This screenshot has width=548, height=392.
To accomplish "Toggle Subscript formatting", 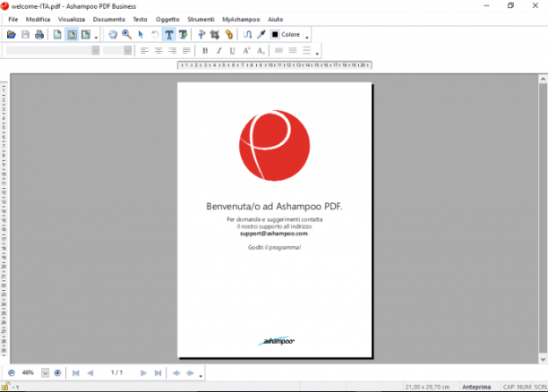I will tap(261, 51).
